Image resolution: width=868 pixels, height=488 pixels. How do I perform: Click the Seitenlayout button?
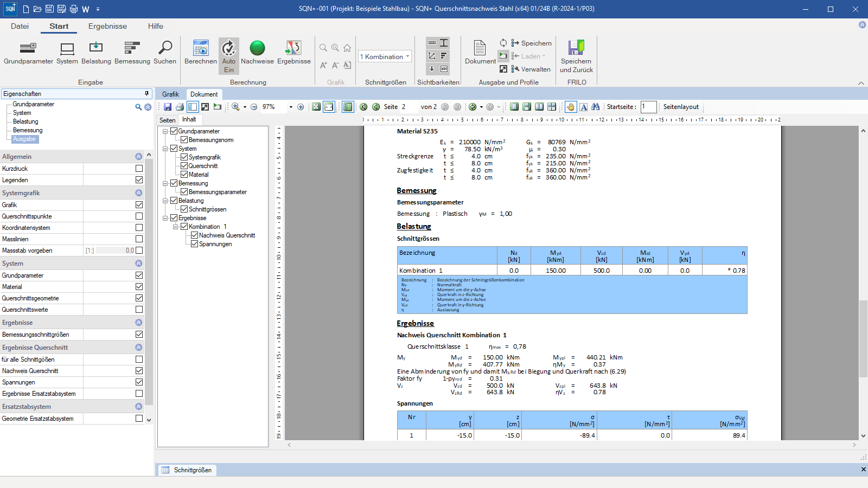pos(681,107)
